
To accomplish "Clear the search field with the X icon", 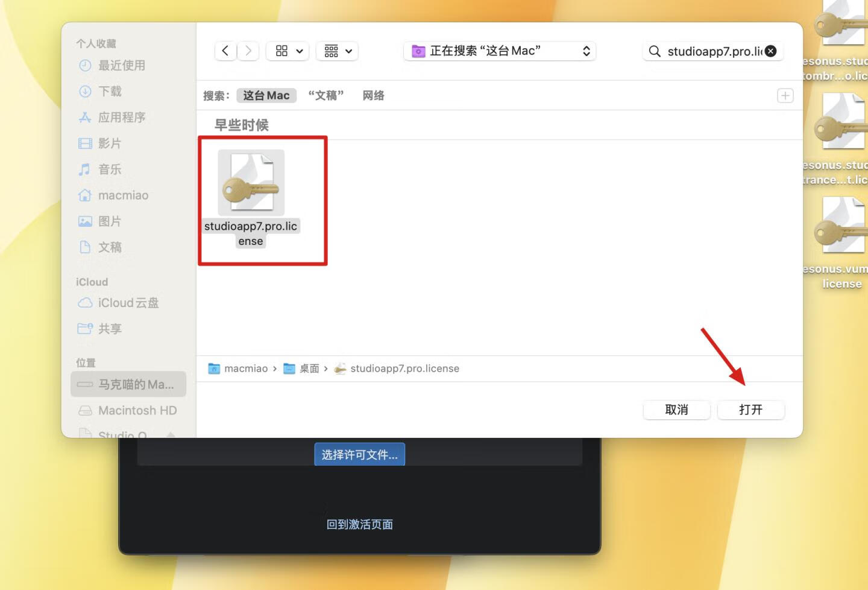I will 770,51.
